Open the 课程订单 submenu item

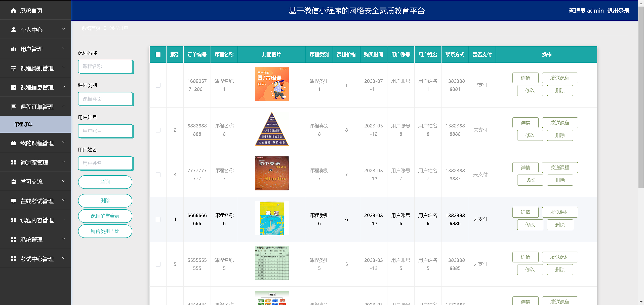pos(23,124)
